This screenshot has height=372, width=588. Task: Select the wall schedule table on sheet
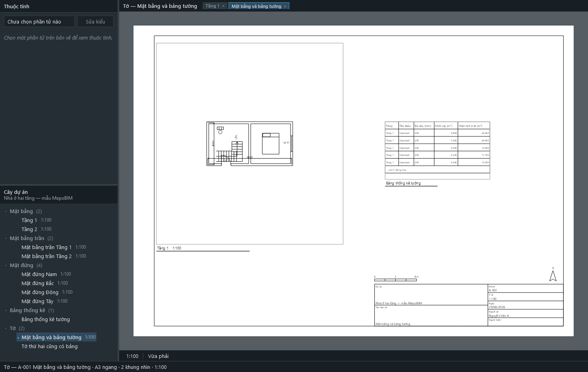437,150
